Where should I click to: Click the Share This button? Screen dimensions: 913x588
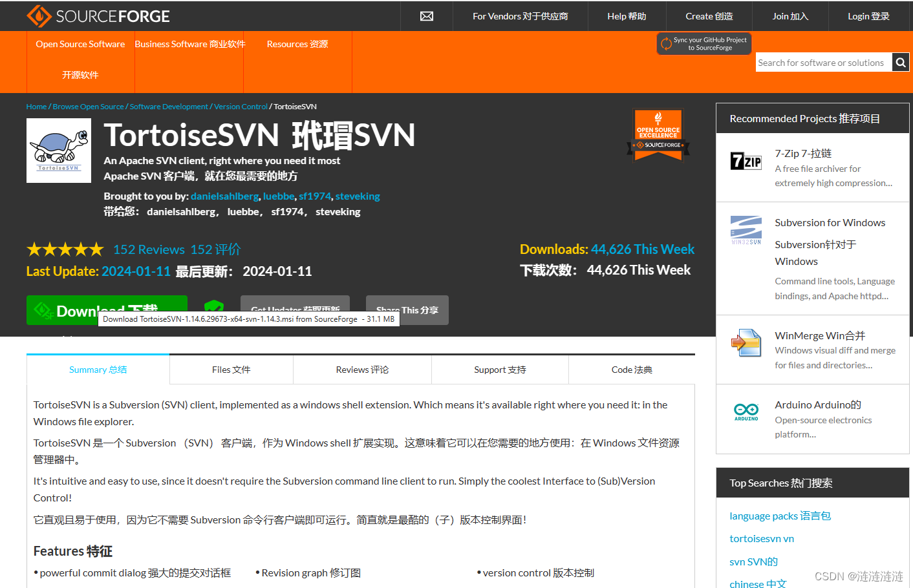click(407, 310)
